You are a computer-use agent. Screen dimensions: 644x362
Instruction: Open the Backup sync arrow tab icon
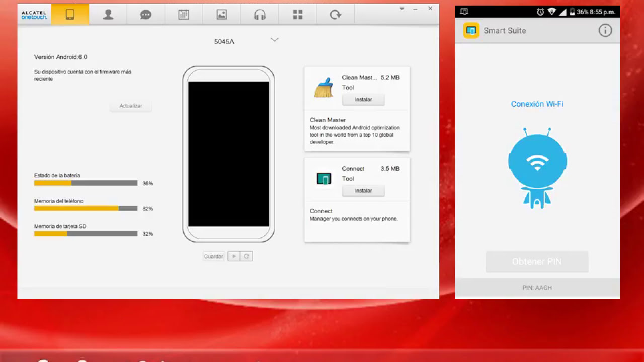pyautogui.click(x=336, y=15)
